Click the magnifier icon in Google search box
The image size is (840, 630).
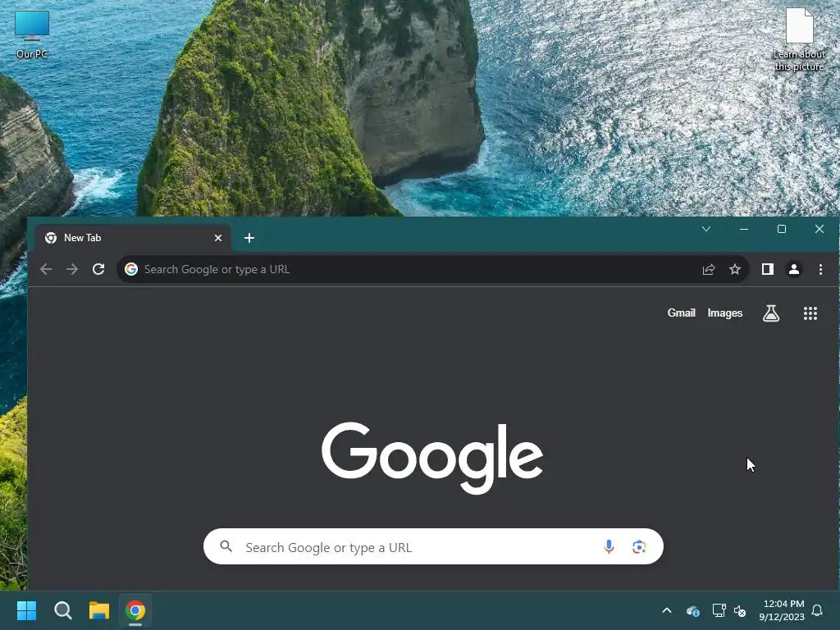coord(226,546)
